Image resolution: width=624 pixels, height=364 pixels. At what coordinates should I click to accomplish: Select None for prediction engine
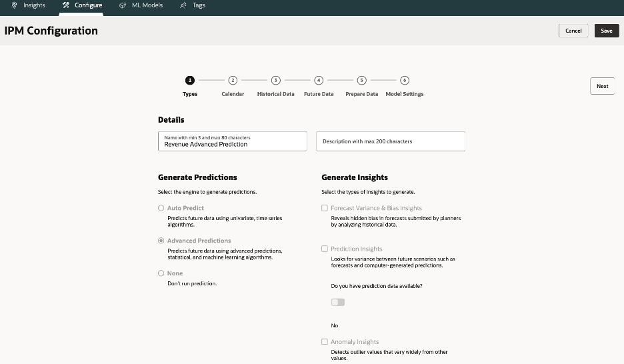161,273
